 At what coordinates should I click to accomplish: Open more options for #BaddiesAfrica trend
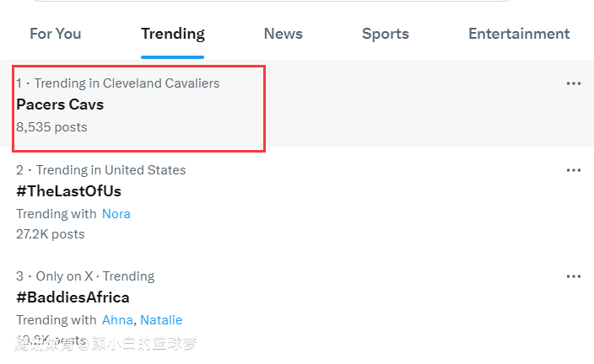click(574, 276)
